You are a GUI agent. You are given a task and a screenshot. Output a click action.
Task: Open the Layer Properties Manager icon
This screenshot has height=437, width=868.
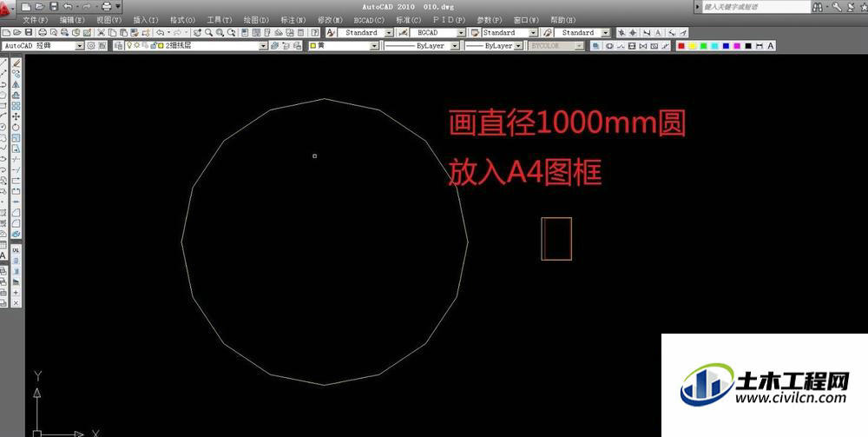(117, 46)
